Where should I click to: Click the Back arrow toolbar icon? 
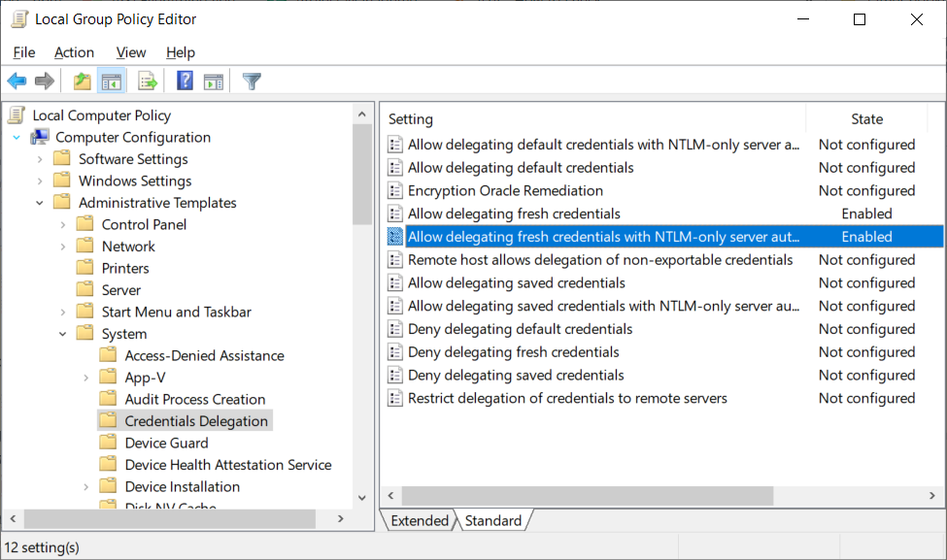click(x=17, y=81)
